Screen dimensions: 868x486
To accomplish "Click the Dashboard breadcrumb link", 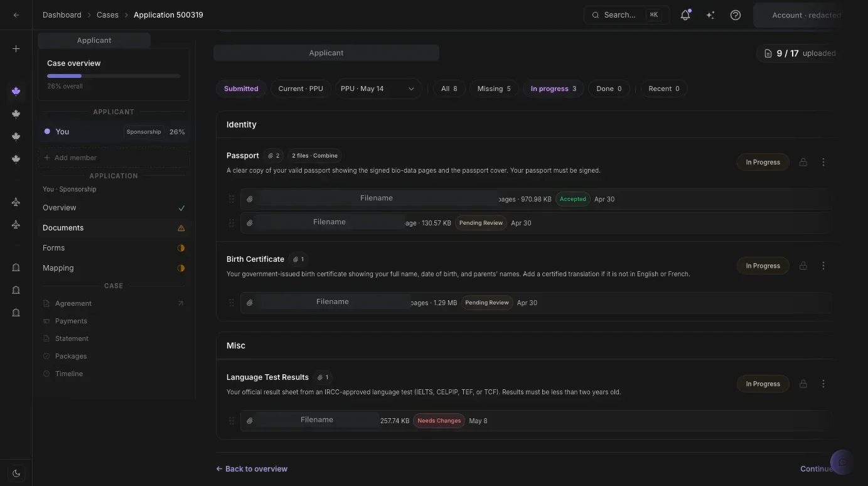I will click(62, 15).
